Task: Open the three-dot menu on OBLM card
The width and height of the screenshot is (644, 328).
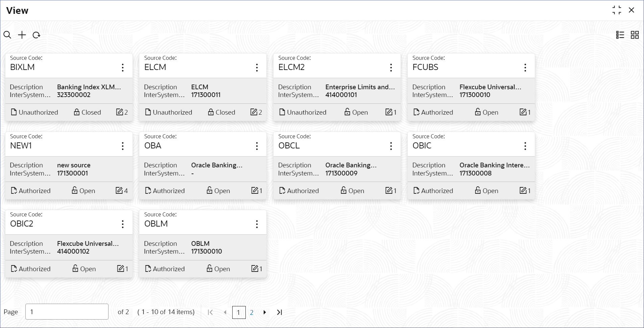Action: [257, 224]
